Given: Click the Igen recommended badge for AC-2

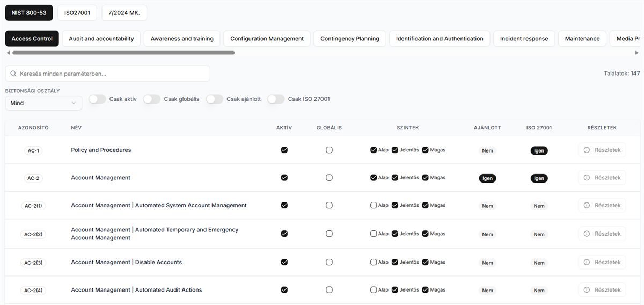Looking at the screenshot, I should (487, 178).
